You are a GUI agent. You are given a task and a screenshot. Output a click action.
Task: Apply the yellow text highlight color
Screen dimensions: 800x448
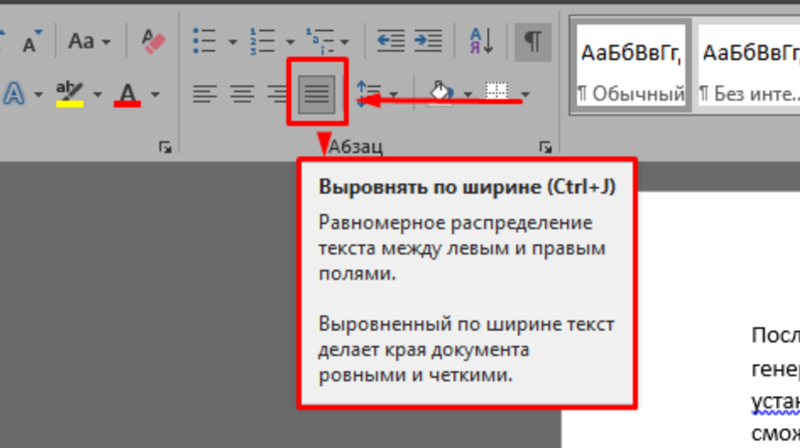pos(70,93)
